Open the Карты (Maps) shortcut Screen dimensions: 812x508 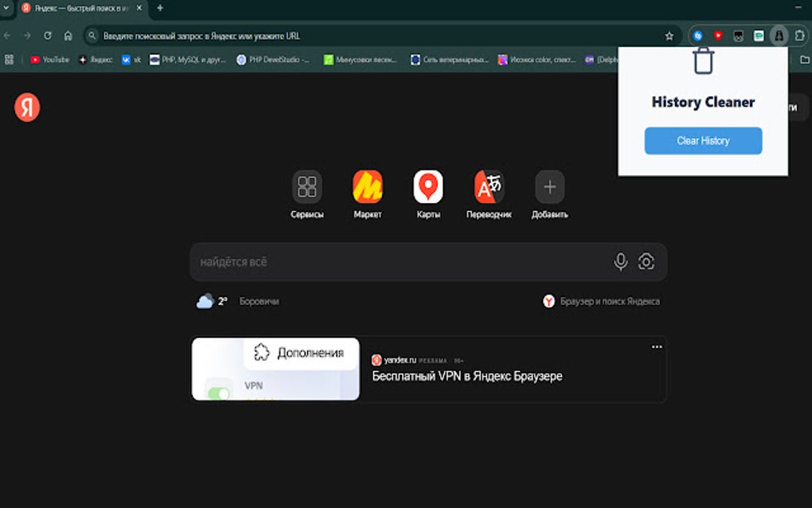(427, 189)
